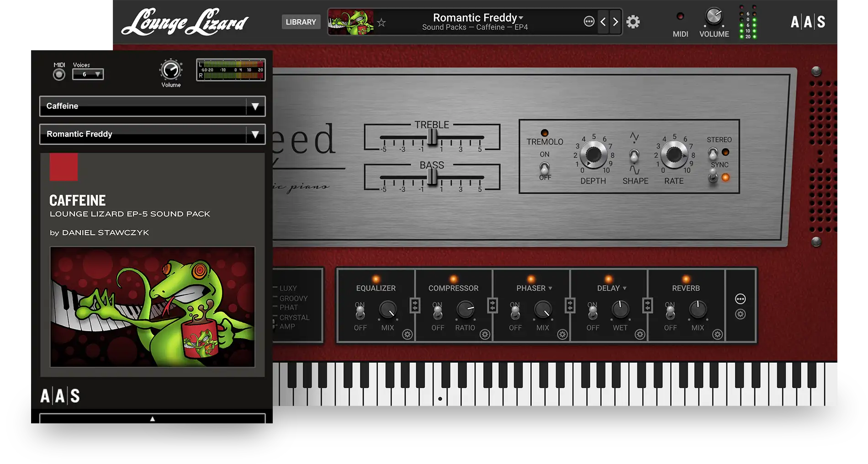Click swap arrows between Equalizer and Compressor
Image resolution: width=868 pixels, height=464 pixels.
pyautogui.click(x=415, y=306)
